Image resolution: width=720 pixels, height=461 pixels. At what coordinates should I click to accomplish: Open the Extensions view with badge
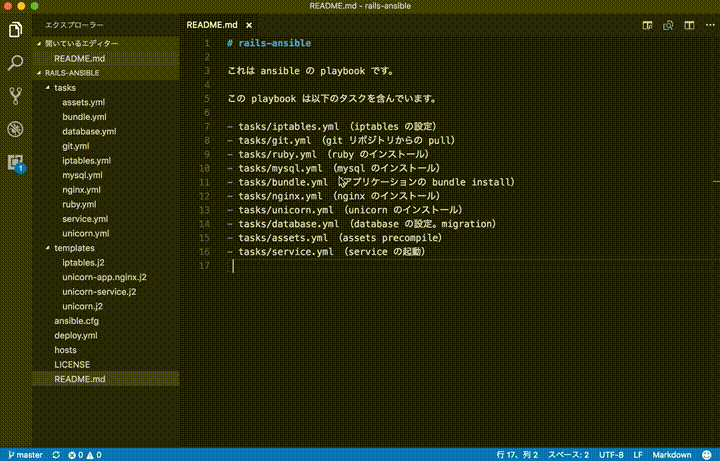(x=16, y=163)
